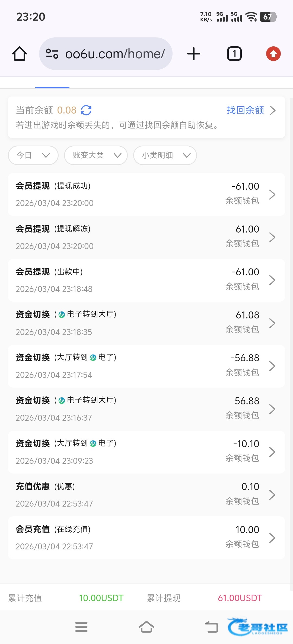This screenshot has width=293, height=644.
Task: Expand the 提现解冻 61.00 record arrow
Action: tap(272, 237)
